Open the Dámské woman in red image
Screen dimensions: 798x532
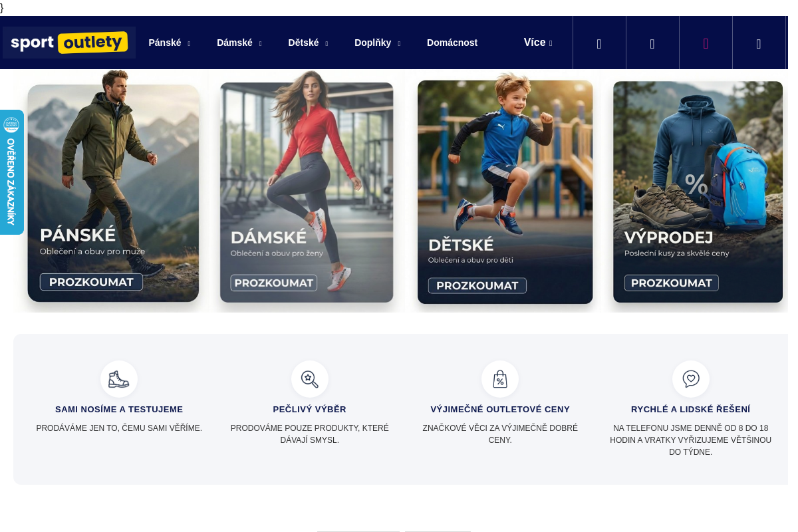[x=307, y=192]
